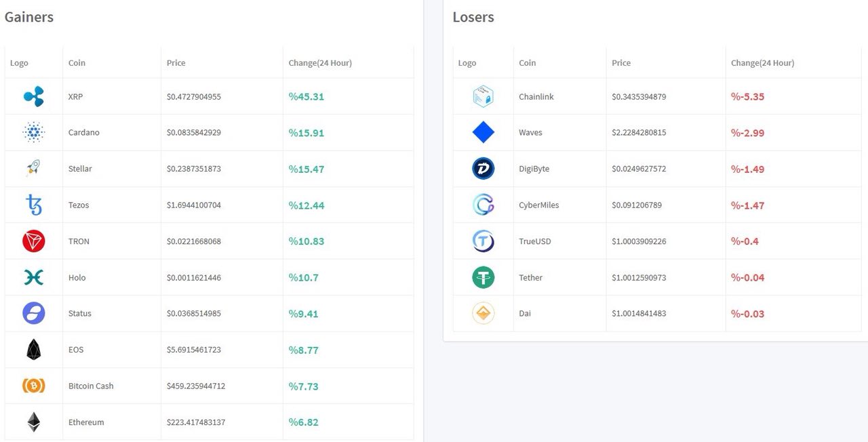This screenshot has width=868, height=442.
Task: Select the Tether coin name
Action: coord(531,277)
